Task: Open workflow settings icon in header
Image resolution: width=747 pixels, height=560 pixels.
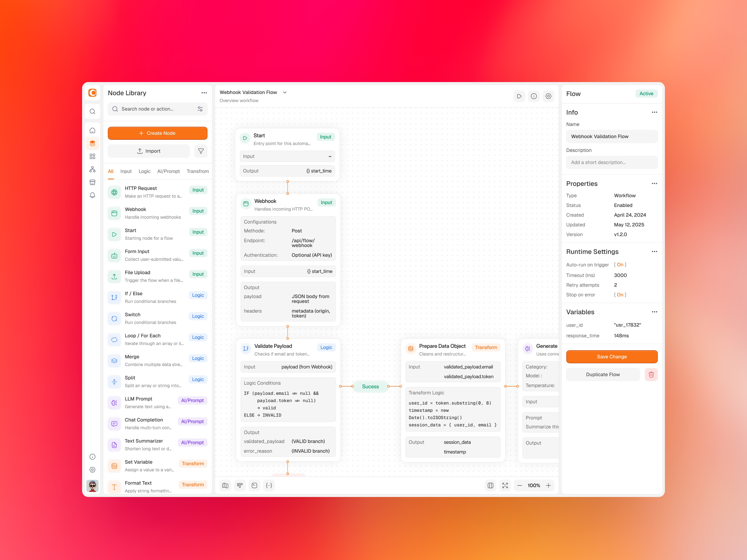Action: coord(548,96)
